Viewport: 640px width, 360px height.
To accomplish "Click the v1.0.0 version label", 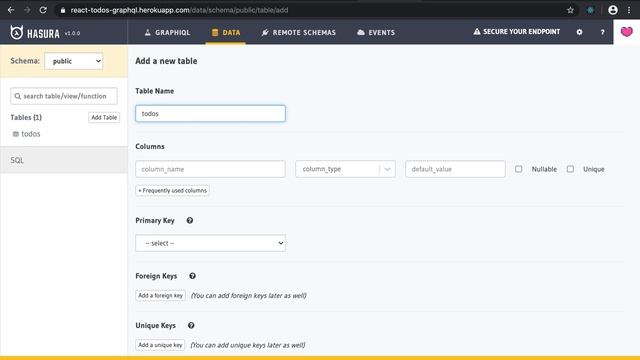I will (x=72, y=33).
